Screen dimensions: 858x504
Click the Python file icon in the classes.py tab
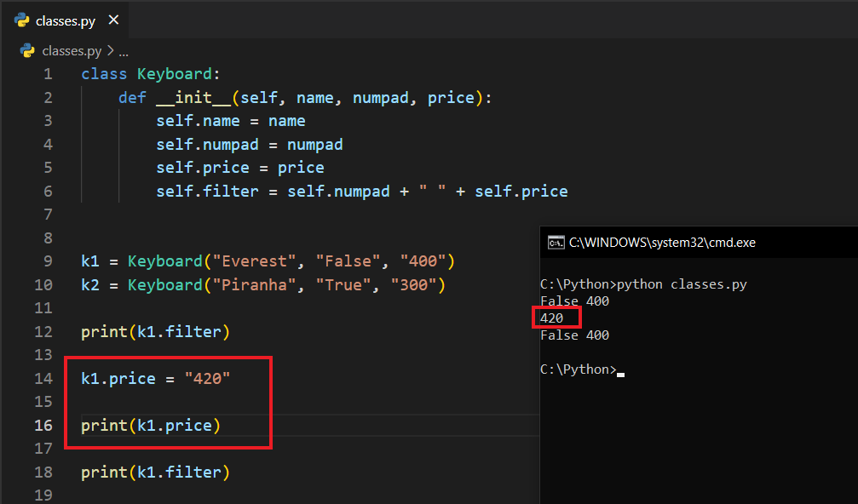click(23, 20)
